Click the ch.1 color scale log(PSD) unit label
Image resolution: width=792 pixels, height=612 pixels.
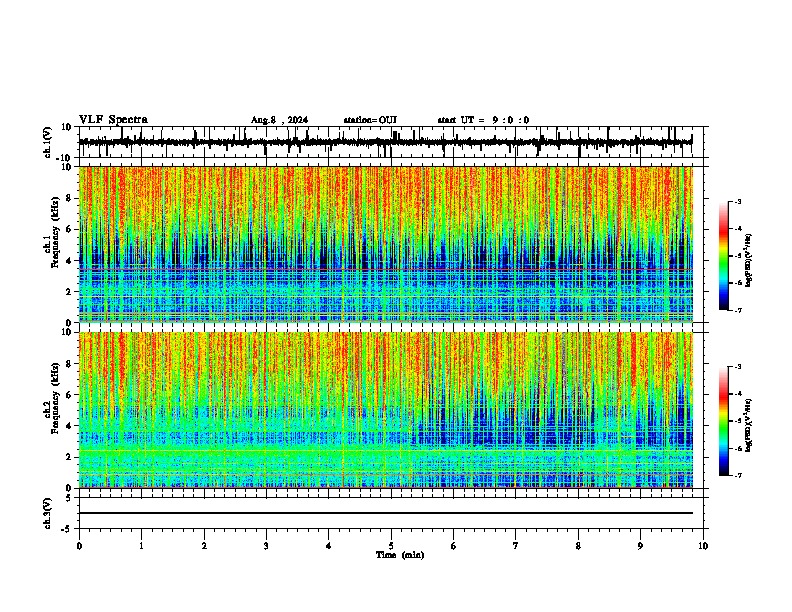749,260
